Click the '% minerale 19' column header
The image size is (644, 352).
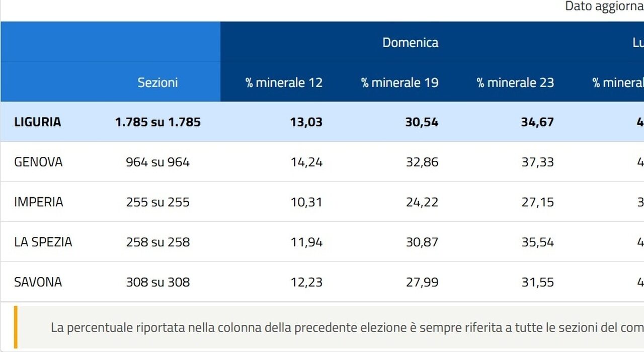click(x=399, y=82)
